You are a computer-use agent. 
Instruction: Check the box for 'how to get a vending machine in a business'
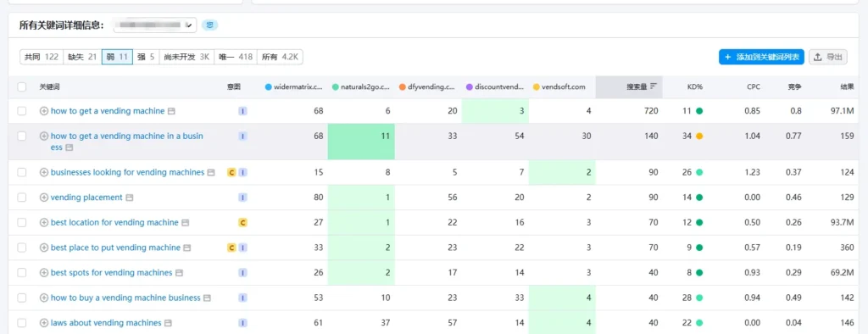[x=21, y=136]
